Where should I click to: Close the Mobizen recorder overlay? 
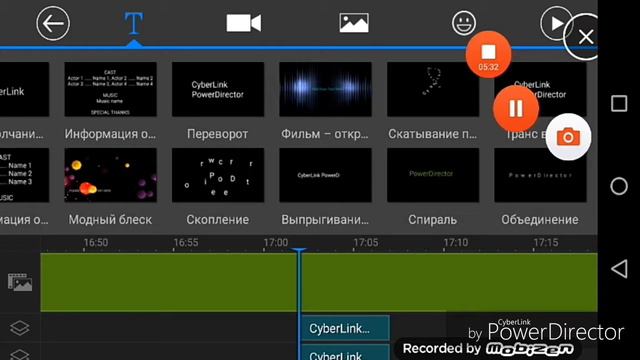pos(585,37)
